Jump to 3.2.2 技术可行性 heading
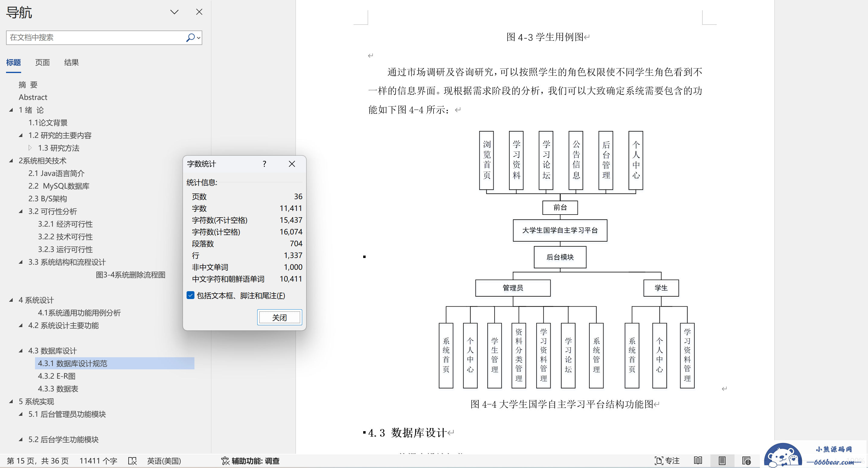 [x=65, y=237]
